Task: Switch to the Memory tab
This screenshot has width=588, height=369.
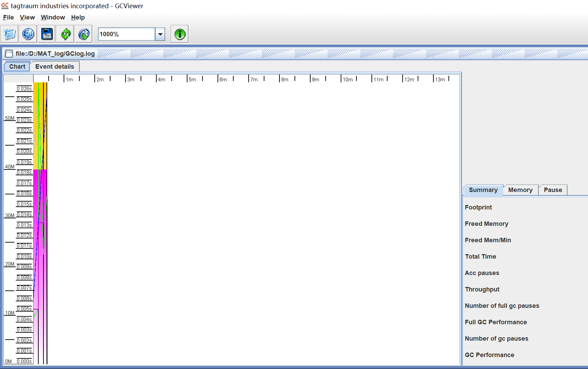Action: (x=520, y=190)
